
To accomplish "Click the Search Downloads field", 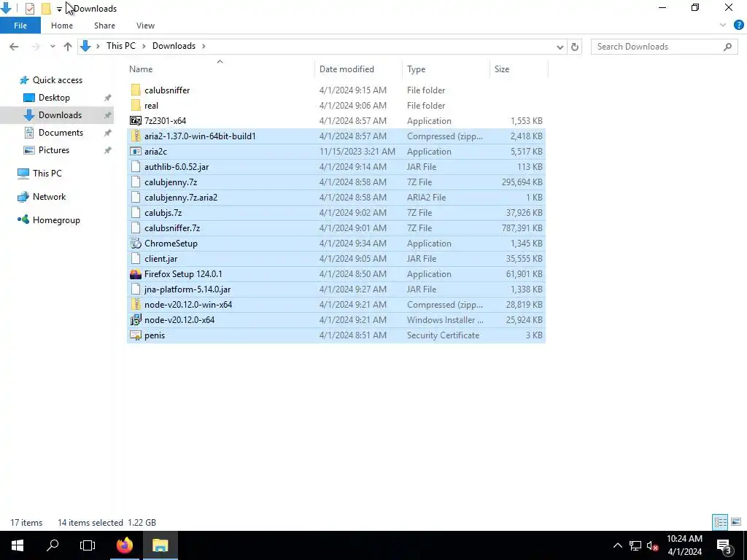I will tap(665, 47).
